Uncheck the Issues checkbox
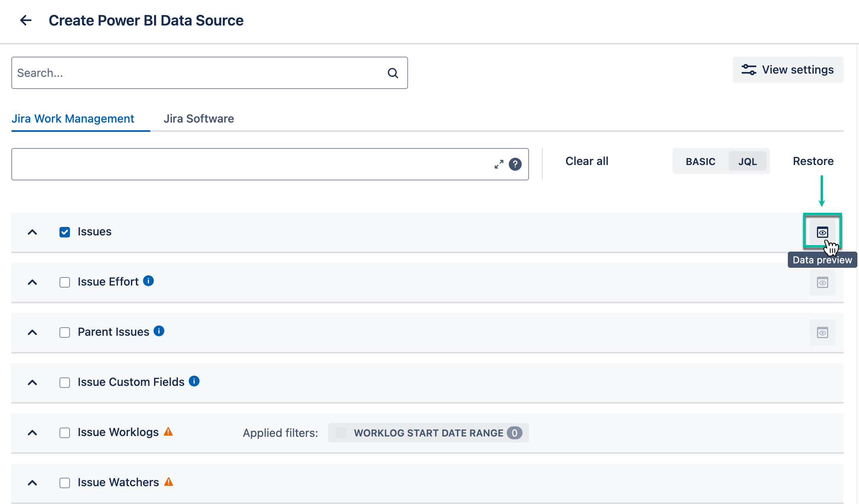859x504 pixels. point(65,232)
